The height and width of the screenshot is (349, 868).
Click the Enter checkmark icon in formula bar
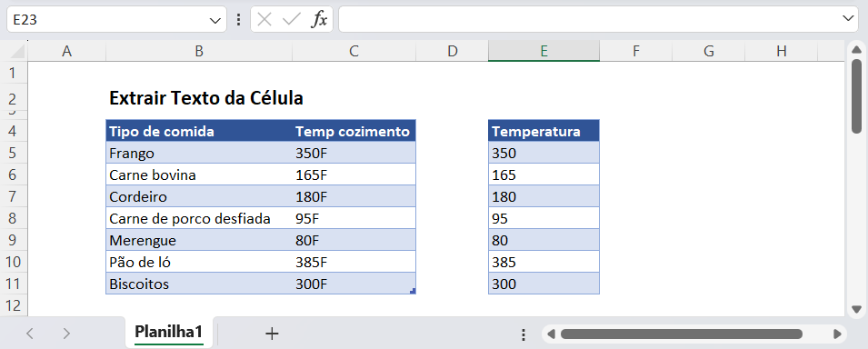(291, 20)
